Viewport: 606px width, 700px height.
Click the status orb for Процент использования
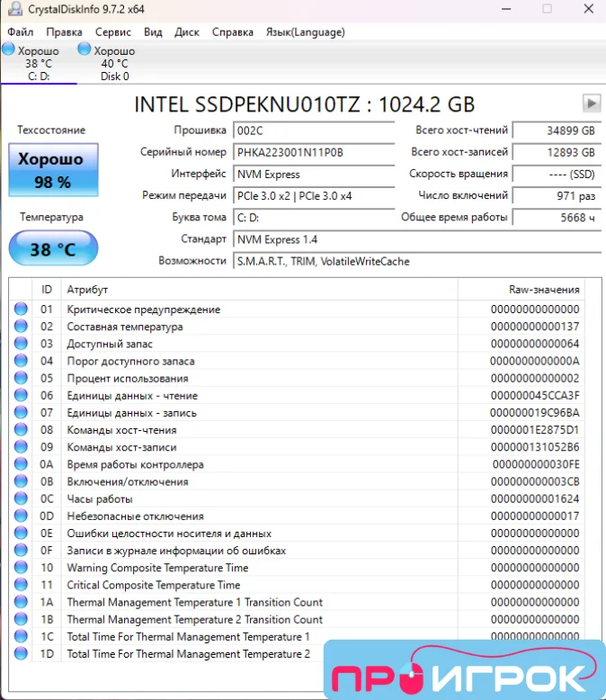point(21,378)
